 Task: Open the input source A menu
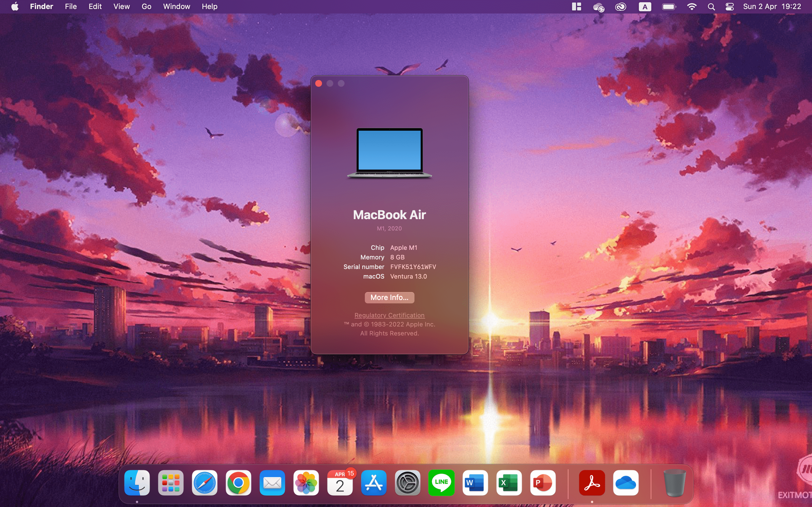[x=645, y=7]
